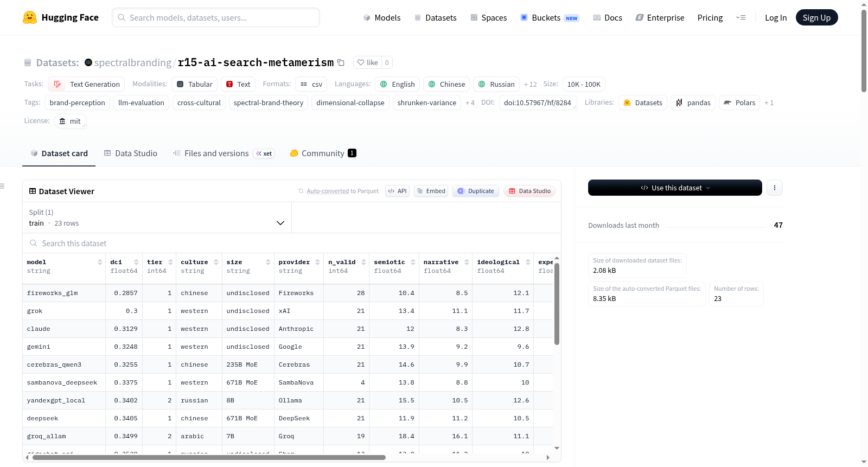Open the kebab menu beside Use this dataset
Viewport: 868px width, 467px height.
775,188
